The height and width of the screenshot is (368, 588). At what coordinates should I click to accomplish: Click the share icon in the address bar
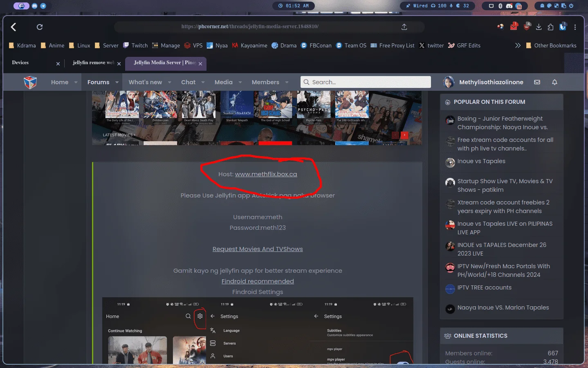tap(404, 27)
